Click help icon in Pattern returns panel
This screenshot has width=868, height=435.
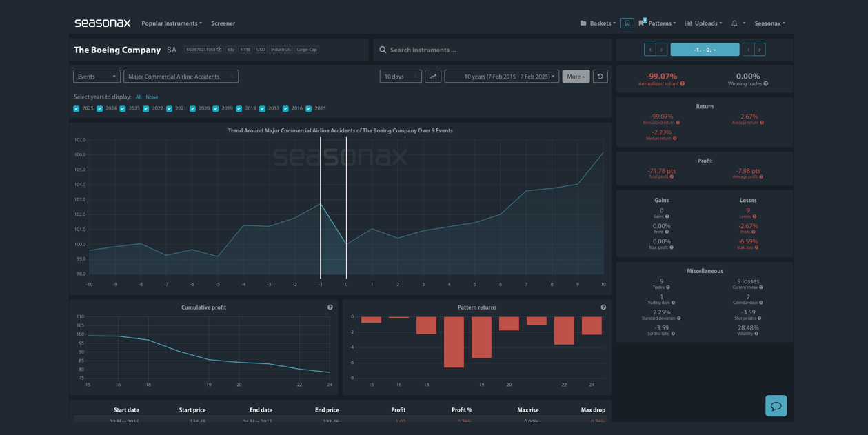[x=603, y=307]
